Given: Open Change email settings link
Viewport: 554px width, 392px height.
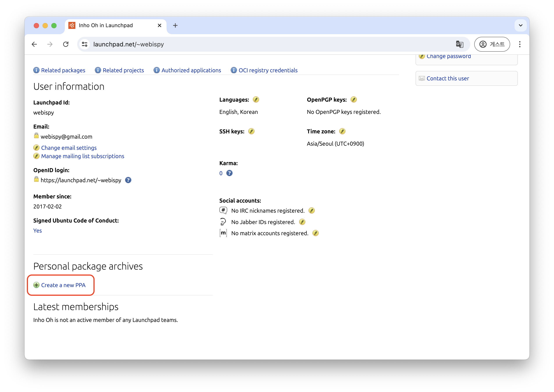Looking at the screenshot, I should (x=69, y=148).
